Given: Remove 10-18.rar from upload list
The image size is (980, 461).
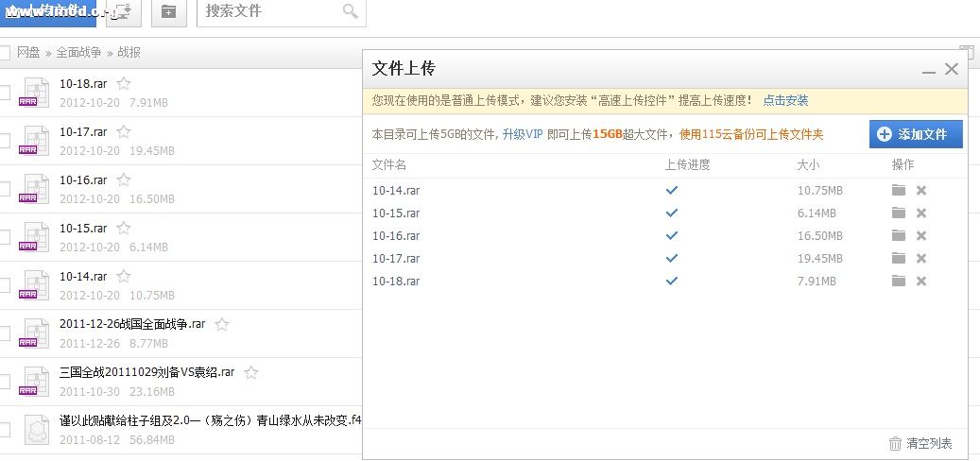Looking at the screenshot, I should click(x=921, y=282).
